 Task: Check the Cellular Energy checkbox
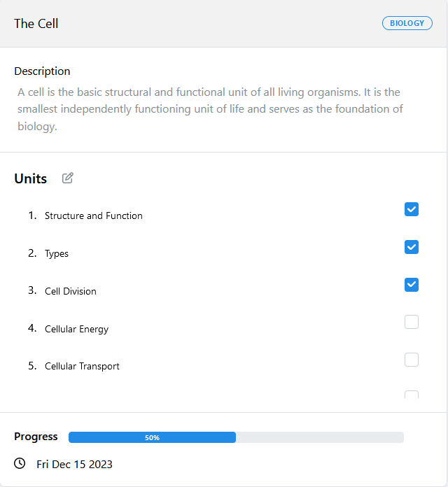click(412, 322)
